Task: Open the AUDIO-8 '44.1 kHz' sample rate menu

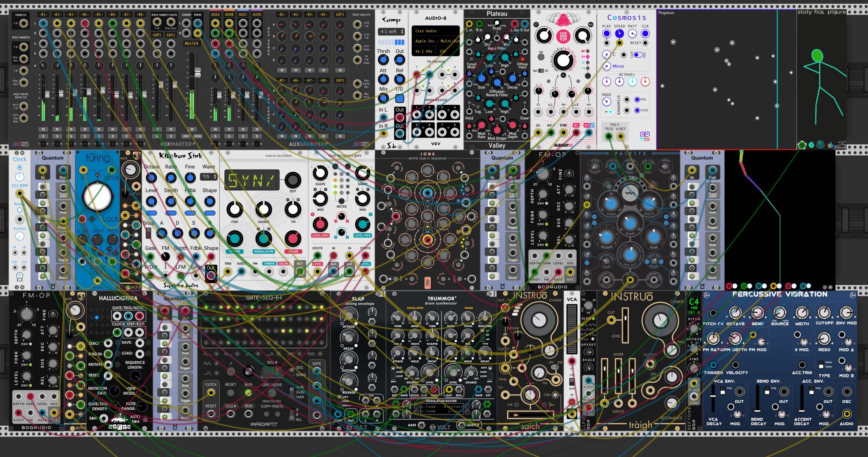Action: point(424,51)
